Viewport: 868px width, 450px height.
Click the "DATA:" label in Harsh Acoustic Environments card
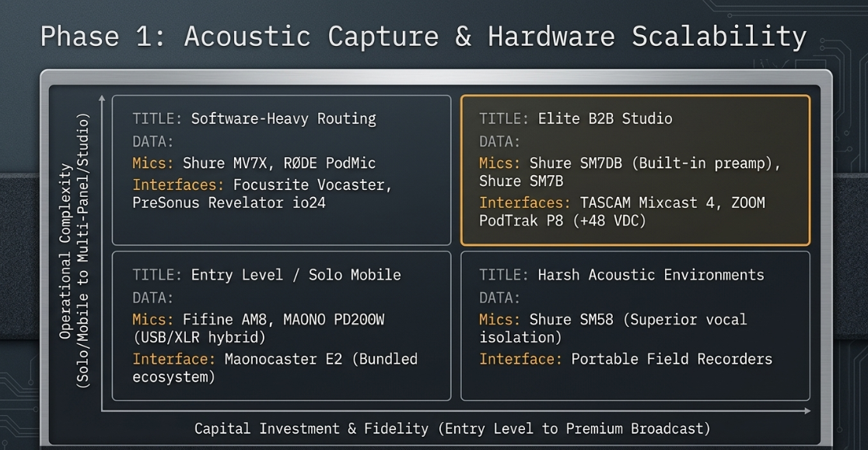(500, 297)
